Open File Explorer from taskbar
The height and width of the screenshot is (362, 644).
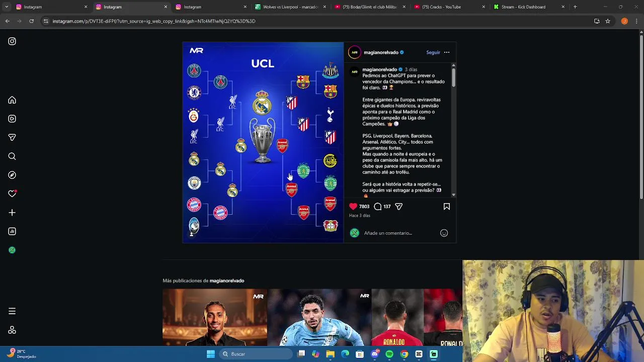330,354
